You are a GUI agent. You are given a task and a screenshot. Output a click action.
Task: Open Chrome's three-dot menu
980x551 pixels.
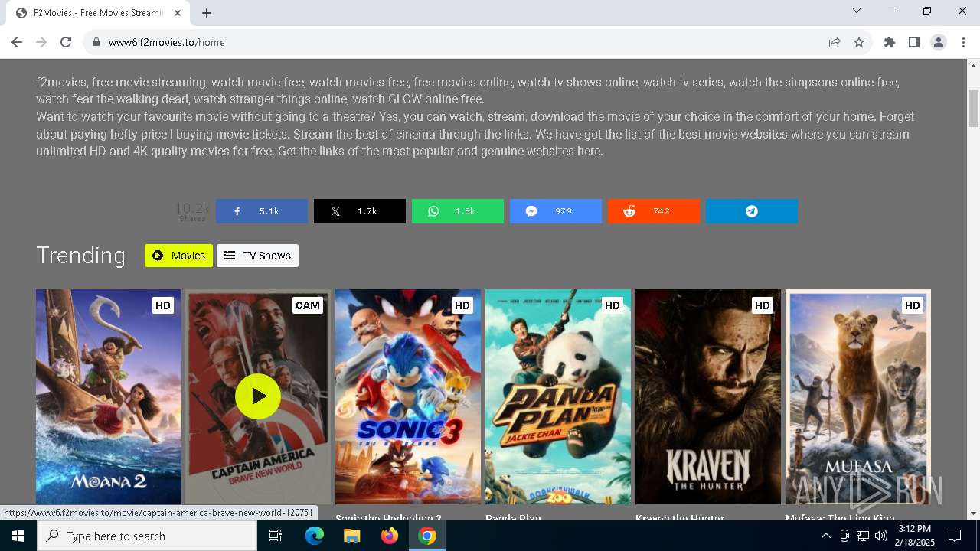click(x=963, y=42)
